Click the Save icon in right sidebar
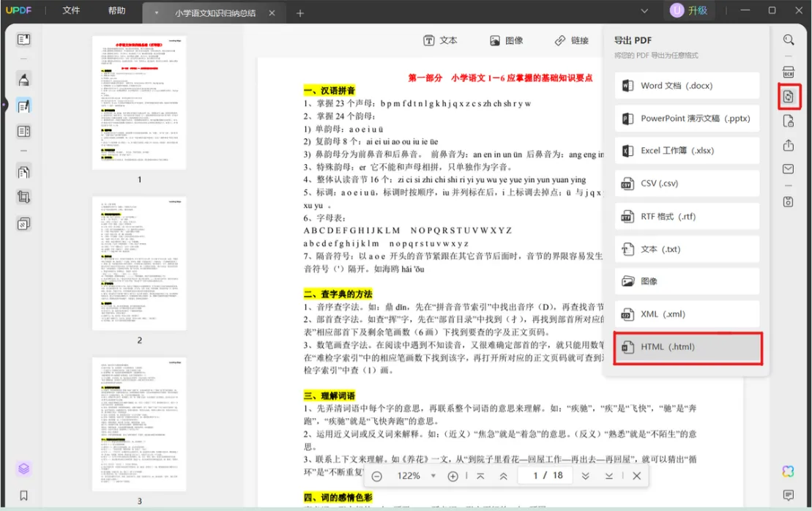The width and height of the screenshot is (812, 511). (x=788, y=201)
